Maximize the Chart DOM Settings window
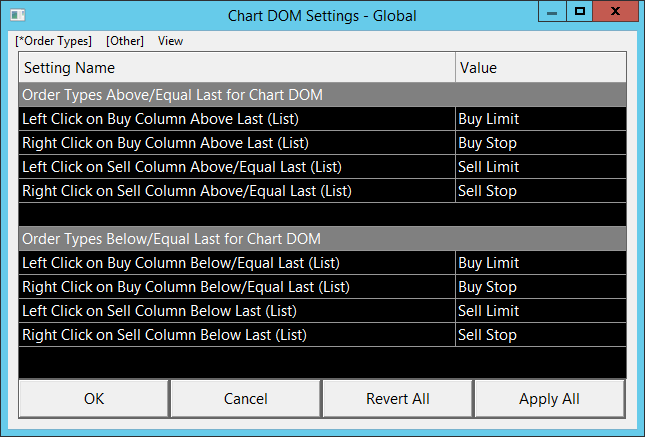Image resolution: width=645 pixels, height=437 pixels. tap(580, 13)
